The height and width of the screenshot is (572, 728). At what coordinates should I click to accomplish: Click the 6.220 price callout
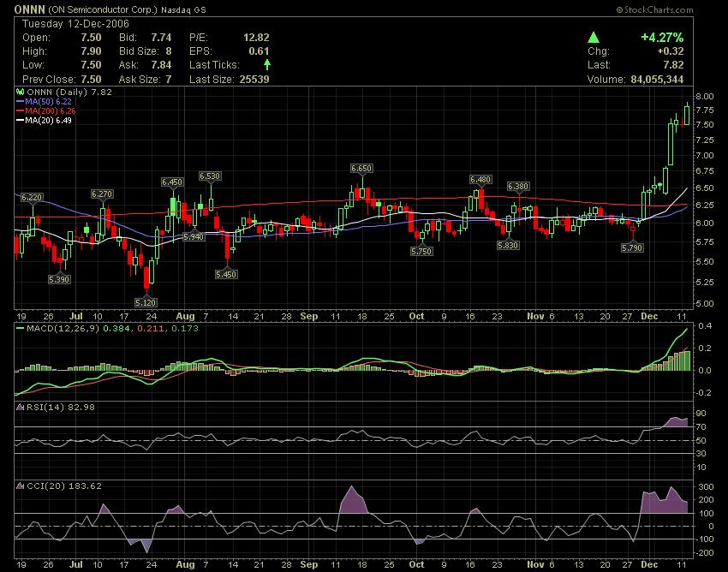pos(32,197)
